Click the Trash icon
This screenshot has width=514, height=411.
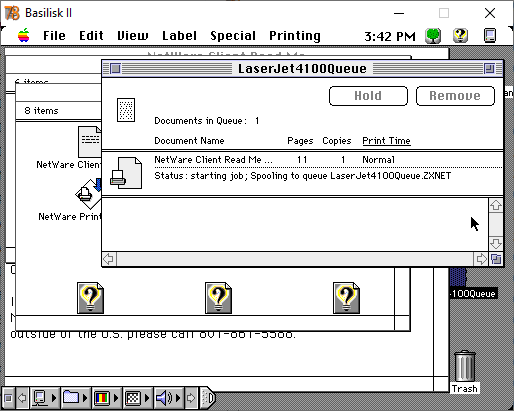[465, 366]
